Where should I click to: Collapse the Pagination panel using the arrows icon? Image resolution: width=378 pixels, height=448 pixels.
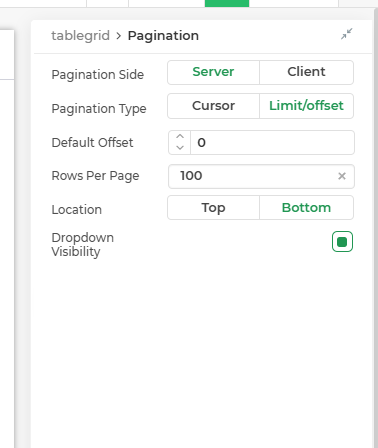pyautogui.click(x=347, y=34)
